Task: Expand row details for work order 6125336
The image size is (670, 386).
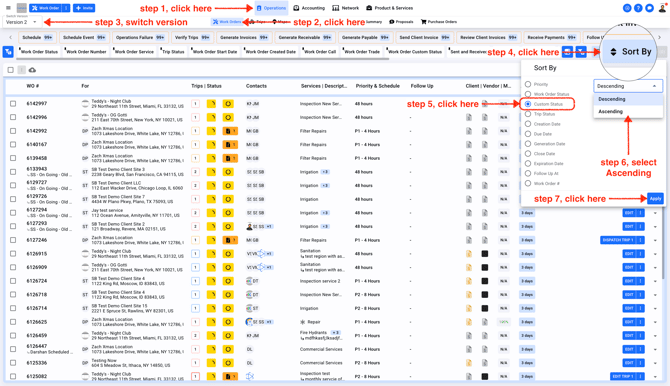Action: 655,363
